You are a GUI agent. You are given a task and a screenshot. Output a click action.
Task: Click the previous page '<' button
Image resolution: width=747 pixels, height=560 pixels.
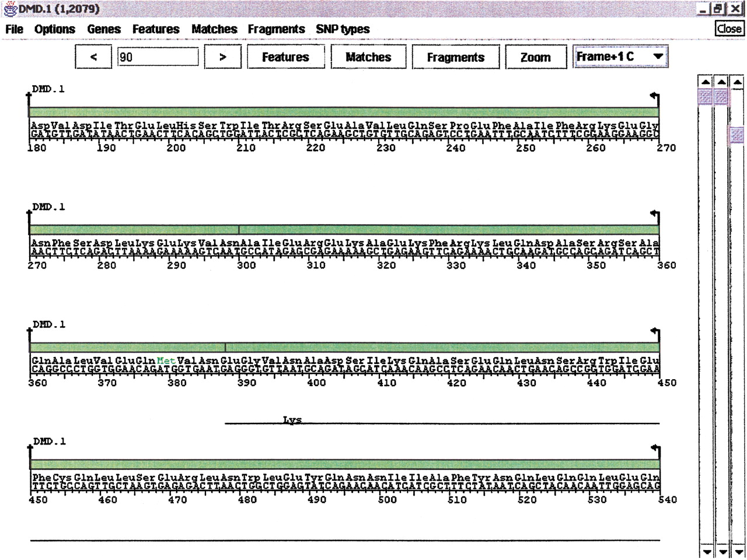click(x=93, y=57)
